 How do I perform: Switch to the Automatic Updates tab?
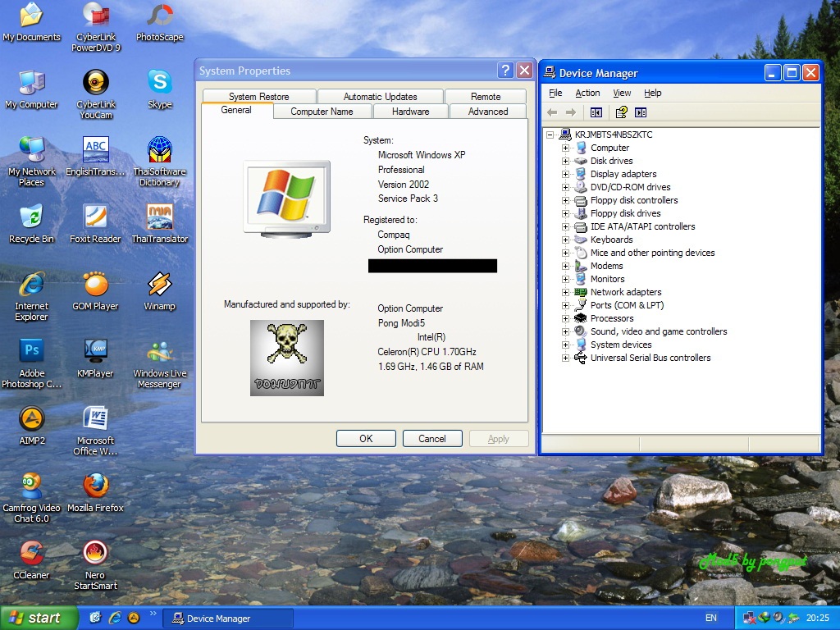380,97
